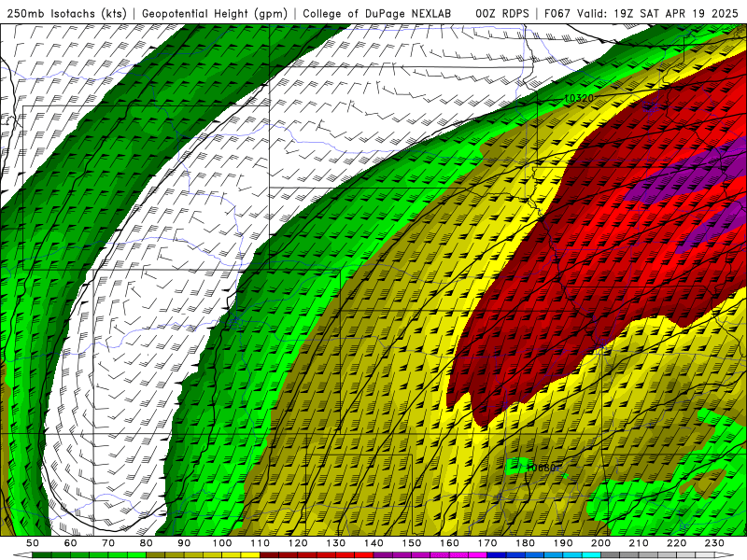Click the legend value 70

pyautogui.click(x=108, y=543)
